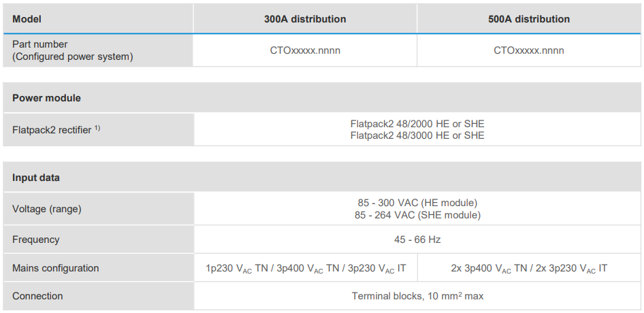The width and height of the screenshot is (644, 313).
Task: Click the CTOxxxxx.nnnn value under 300A distribution
Action: [x=305, y=50]
